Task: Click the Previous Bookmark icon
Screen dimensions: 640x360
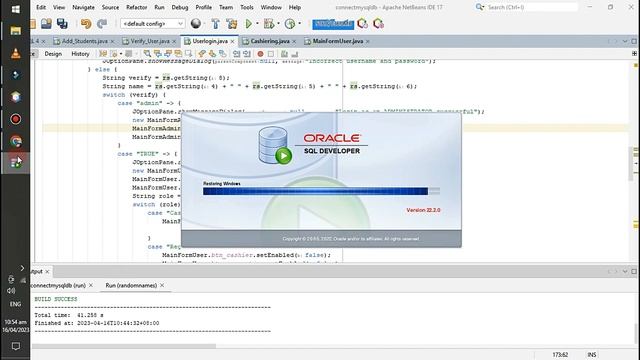Action: 202,54
